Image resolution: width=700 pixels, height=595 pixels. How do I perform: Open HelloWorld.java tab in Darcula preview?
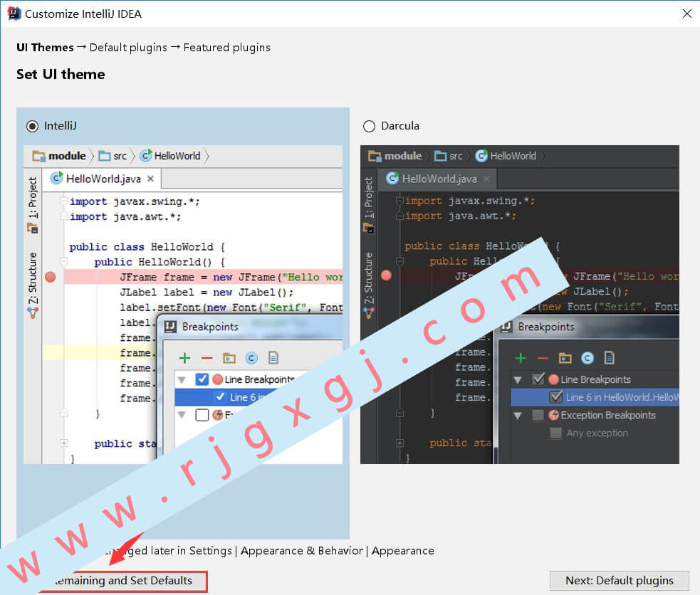click(437, 179)
